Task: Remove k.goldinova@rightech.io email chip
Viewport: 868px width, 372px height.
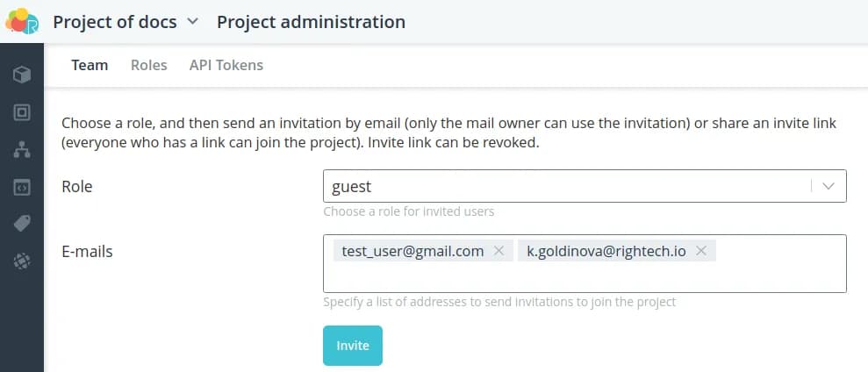Action: pos(701,251)
